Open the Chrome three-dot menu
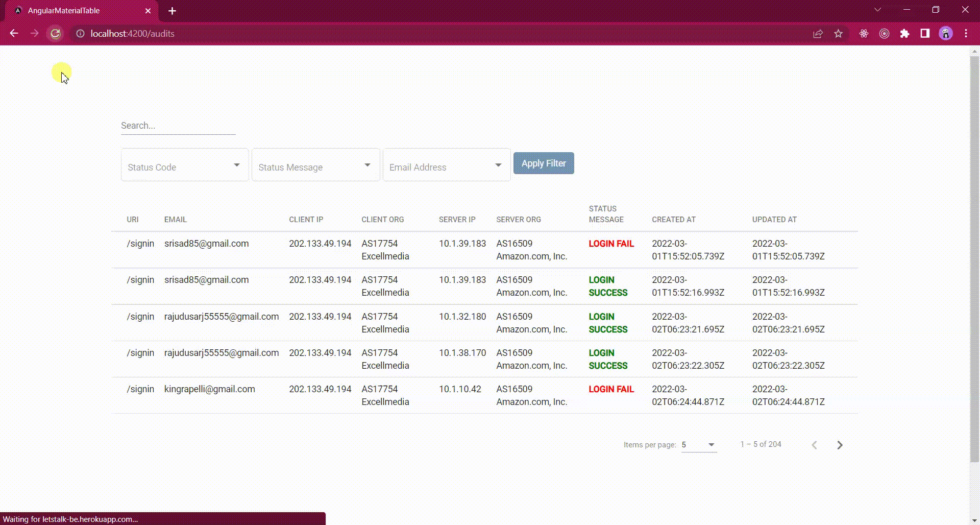Viewport: 980px width, 525px height. point(966,34)
